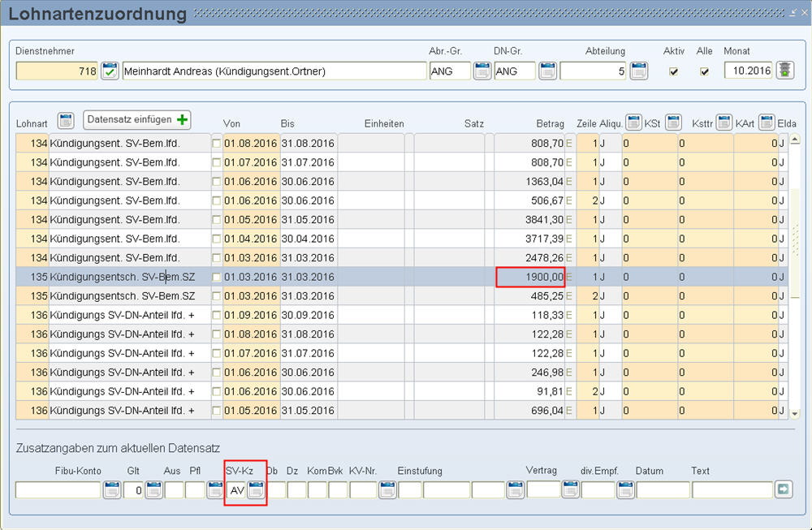Open lookup icon between KArt and Elda
Screen dimensions: 812x530
[767, 123]
